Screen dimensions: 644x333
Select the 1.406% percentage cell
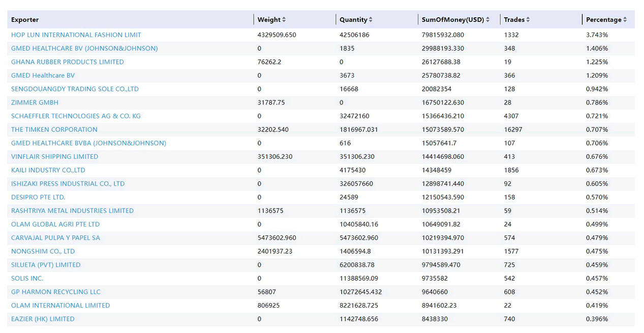tap(597, 48)
